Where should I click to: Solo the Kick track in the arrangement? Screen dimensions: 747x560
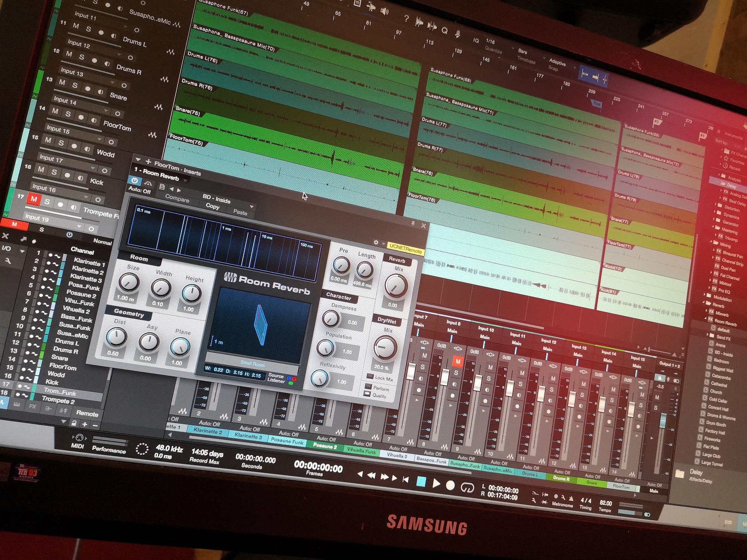pyautogui.click(x=55, y=172)
